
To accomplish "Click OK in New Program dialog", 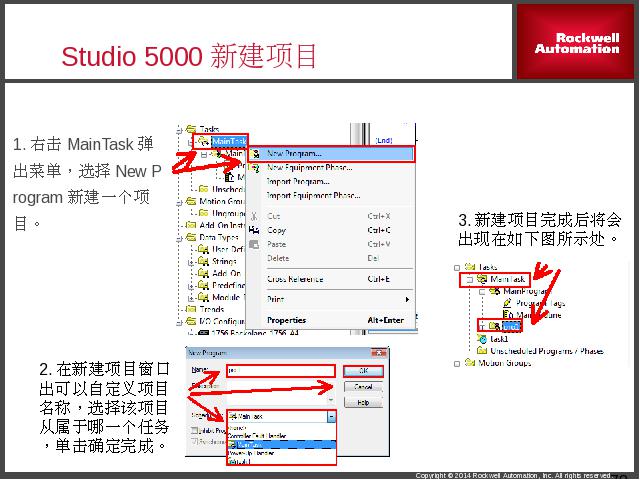I will click(x=363, y=371).
